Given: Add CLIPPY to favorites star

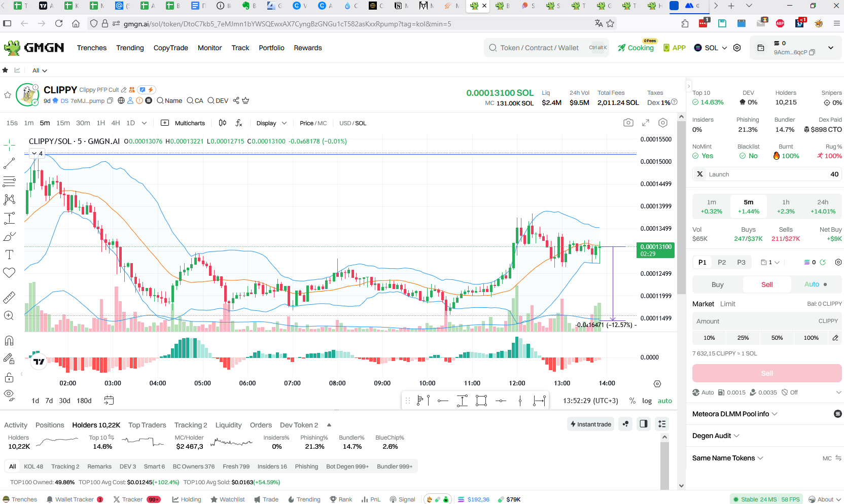Looking at the screenshot, I should 8,95.
